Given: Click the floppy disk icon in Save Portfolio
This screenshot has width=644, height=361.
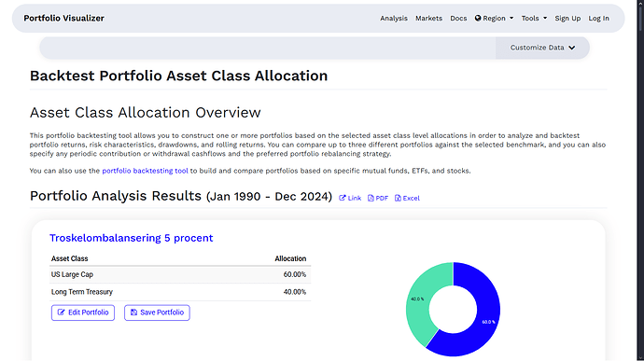Looking at the screenshot, I should click(x=133, y=312).
